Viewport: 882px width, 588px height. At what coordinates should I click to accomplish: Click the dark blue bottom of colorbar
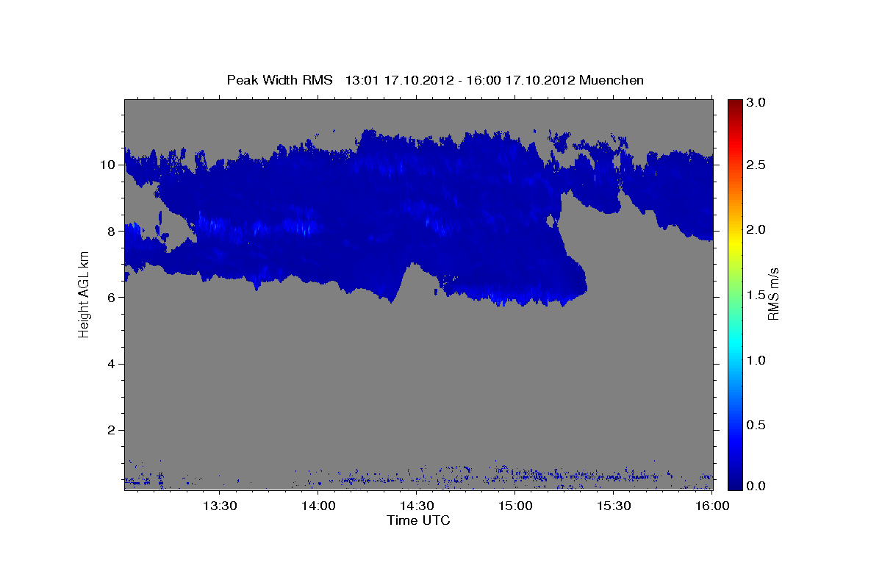[735, 485]
